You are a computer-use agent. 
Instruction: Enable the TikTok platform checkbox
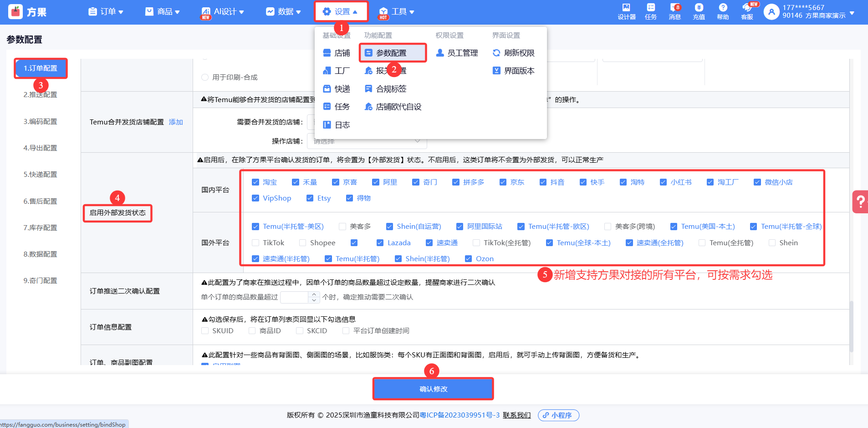(x=255, y=243)
